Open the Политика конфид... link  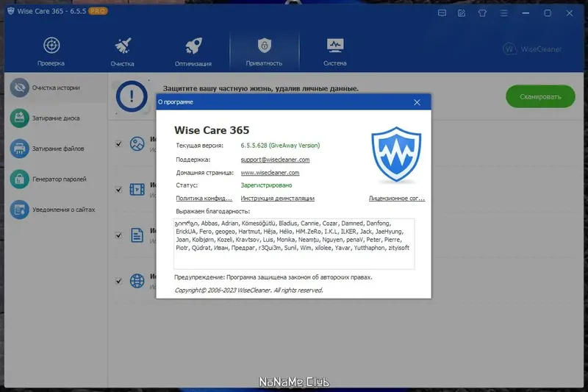coord(204,198)
